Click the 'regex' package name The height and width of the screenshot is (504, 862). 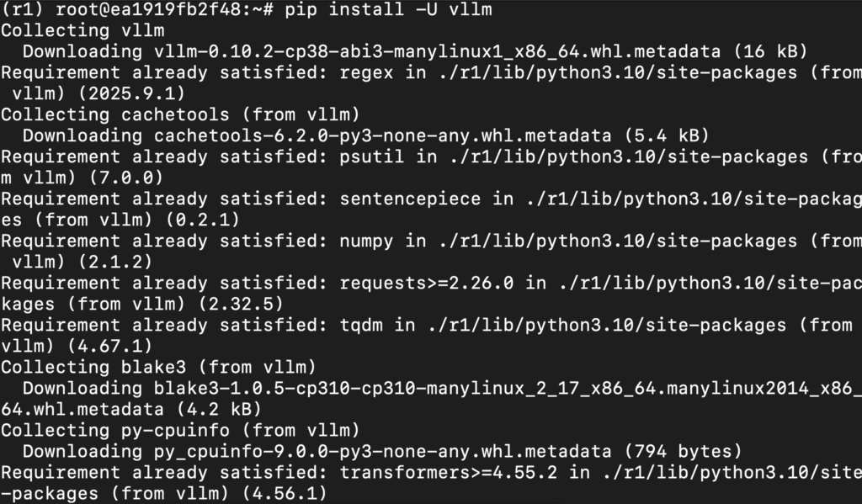point(367,72)
